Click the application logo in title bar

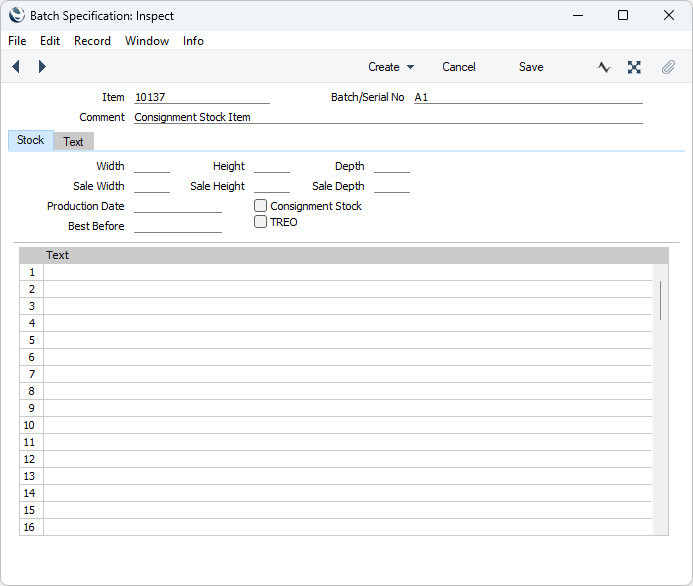point(17,15)
